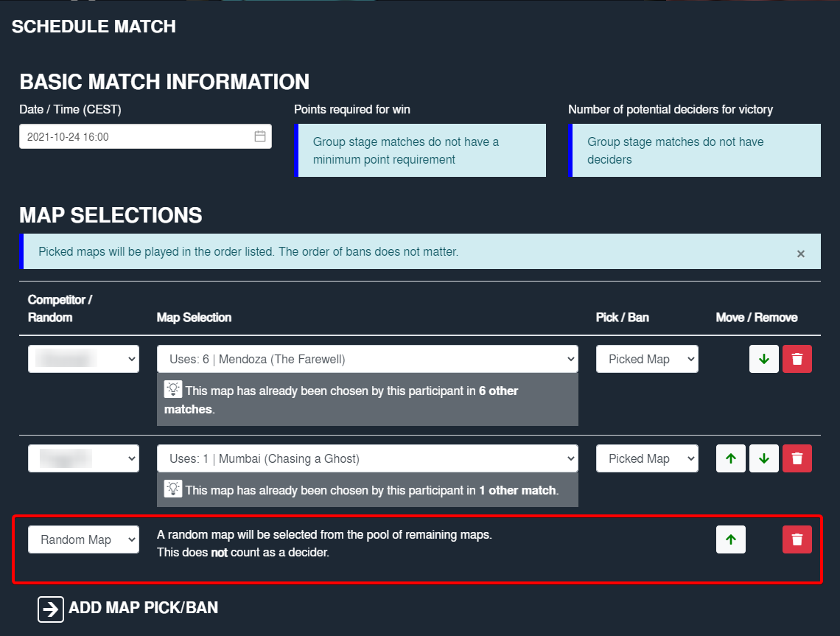The image size is (840, 636).
Task: Open the calendar date picker icon
Action: click(x=260, y=136)
